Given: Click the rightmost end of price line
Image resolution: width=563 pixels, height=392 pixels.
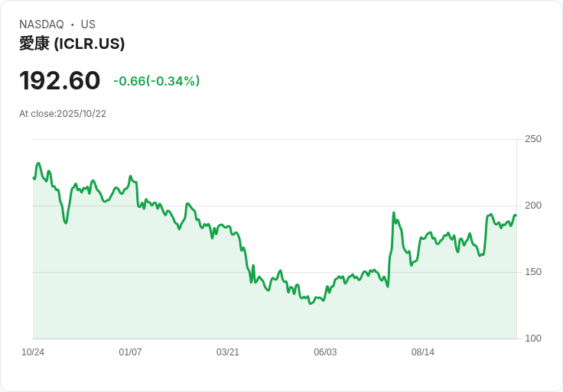Looking at the screenshot, I should coord(516,215).
